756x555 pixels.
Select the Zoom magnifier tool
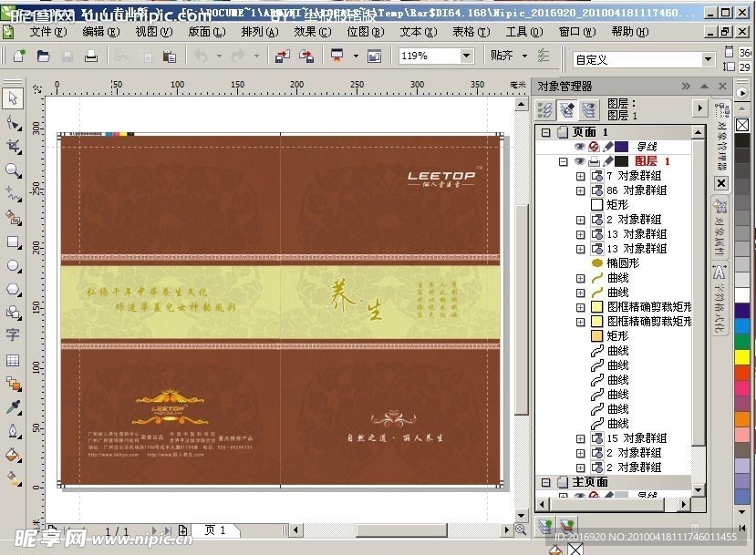[13, 170]
